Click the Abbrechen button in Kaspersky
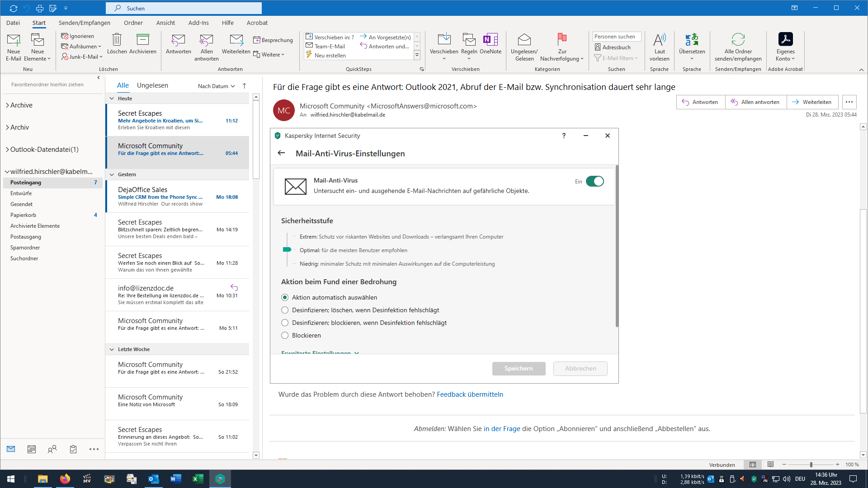The height and width of the screenshot is (488, 868). point(580,369)
